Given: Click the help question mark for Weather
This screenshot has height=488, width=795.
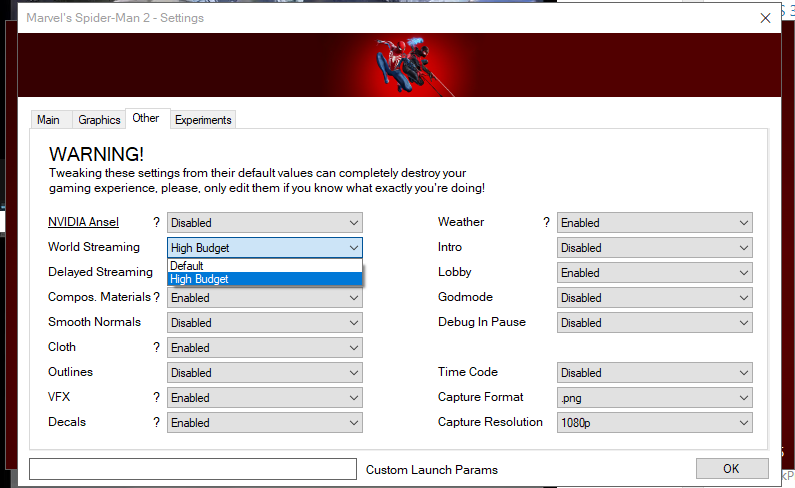Looking at the screenshot, I should (546, 222).
